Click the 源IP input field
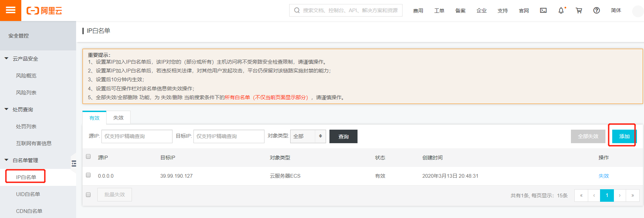This screenshot has width=644, height=218. pos(137,136)
